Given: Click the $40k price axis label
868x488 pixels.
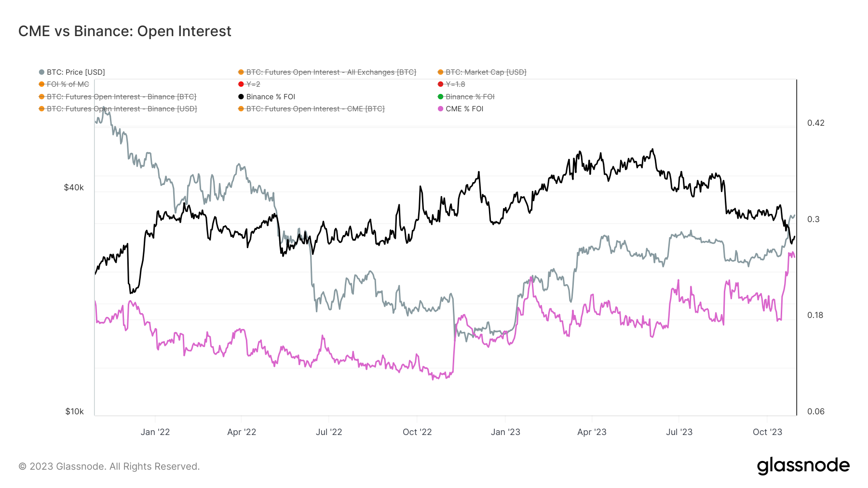Looking at the screenshot, I should (74, 187).
